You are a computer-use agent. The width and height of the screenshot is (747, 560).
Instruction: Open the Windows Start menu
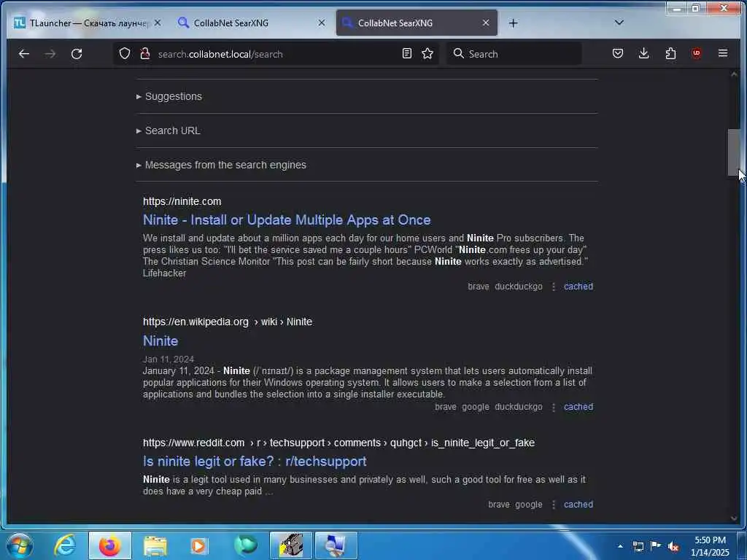click(19, 545)
